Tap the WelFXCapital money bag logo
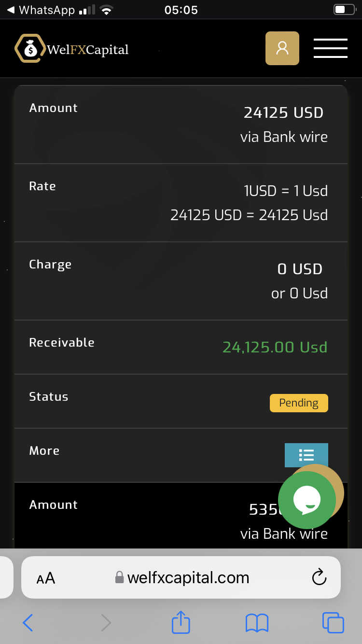Screen dimensions: 362x644 tap(30, 49)
